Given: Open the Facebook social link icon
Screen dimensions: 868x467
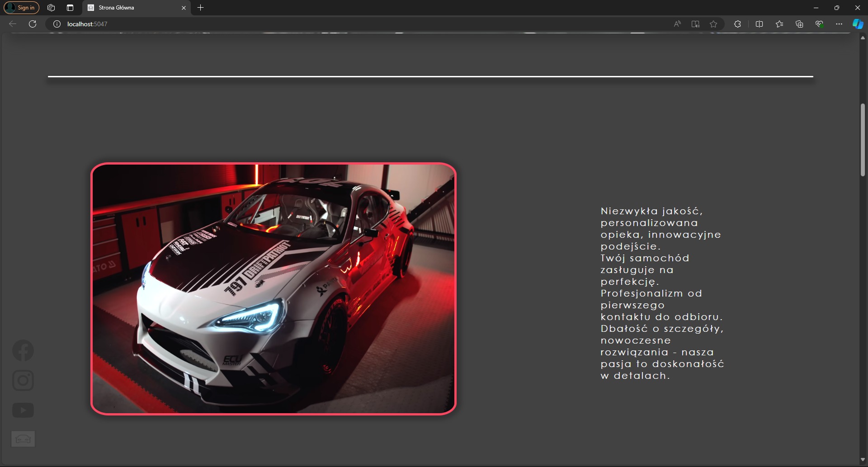Looking at the screenshot, I should pos(23,350).
